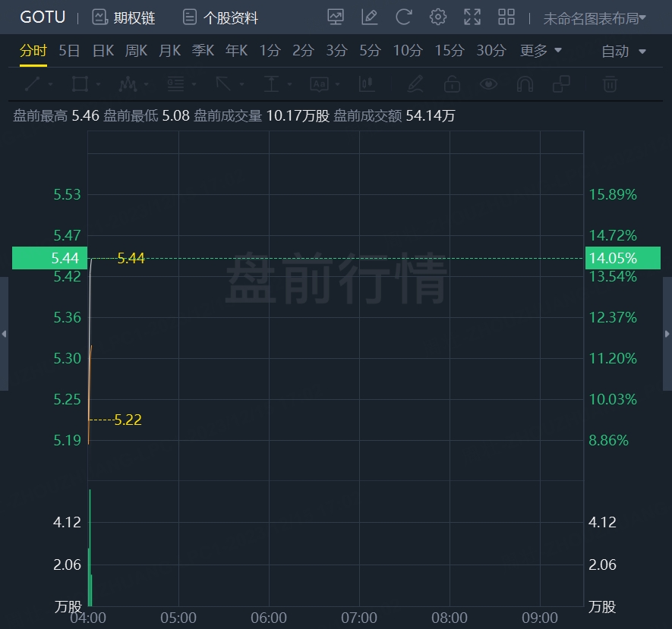Expand the measure tool dropdown arrow
This screenshot has height=629, width=672.
(x=289, y=84)
